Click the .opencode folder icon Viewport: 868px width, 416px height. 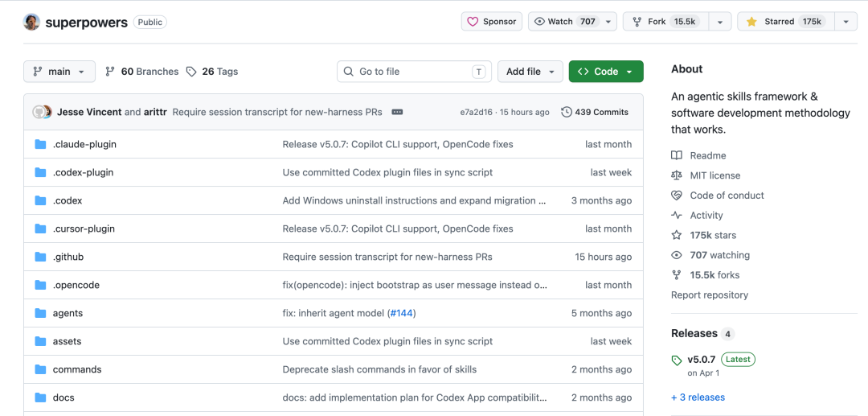pyautogui.click(x=40, y=286)
